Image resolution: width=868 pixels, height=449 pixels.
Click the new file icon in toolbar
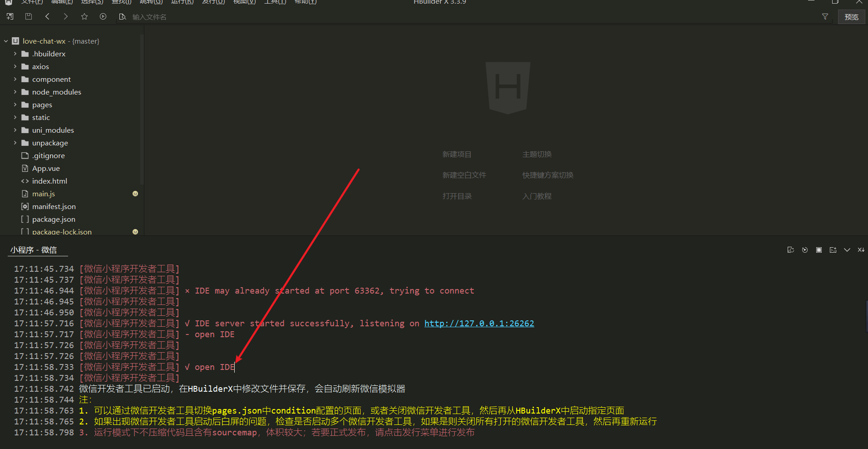point(10,16)
